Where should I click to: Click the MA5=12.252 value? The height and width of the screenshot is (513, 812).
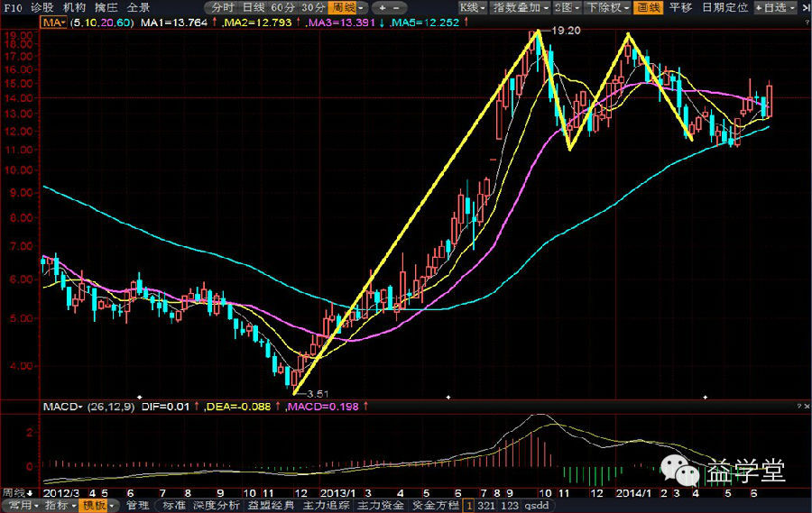(425, 23)
